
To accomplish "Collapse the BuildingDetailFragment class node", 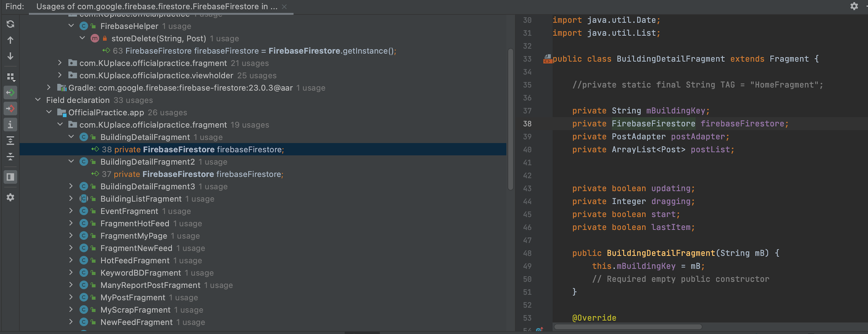I will click(x=71, y=137).
